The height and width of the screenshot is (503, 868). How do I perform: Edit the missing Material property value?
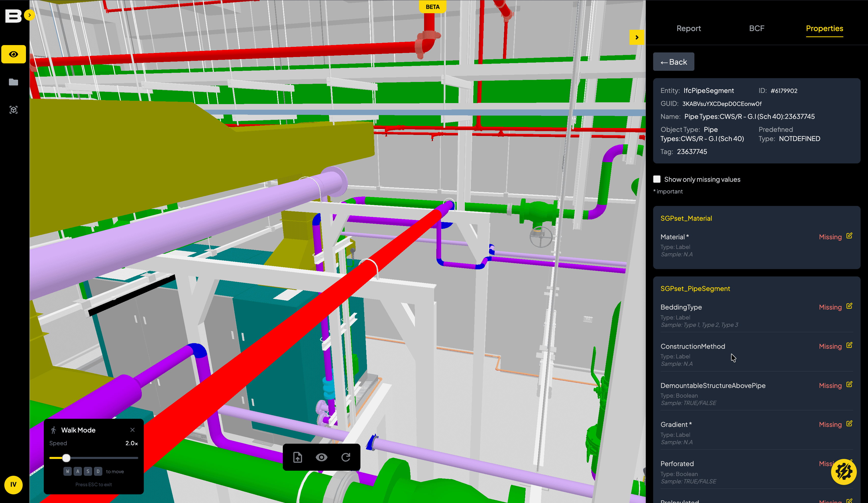[x=849, y=236]
